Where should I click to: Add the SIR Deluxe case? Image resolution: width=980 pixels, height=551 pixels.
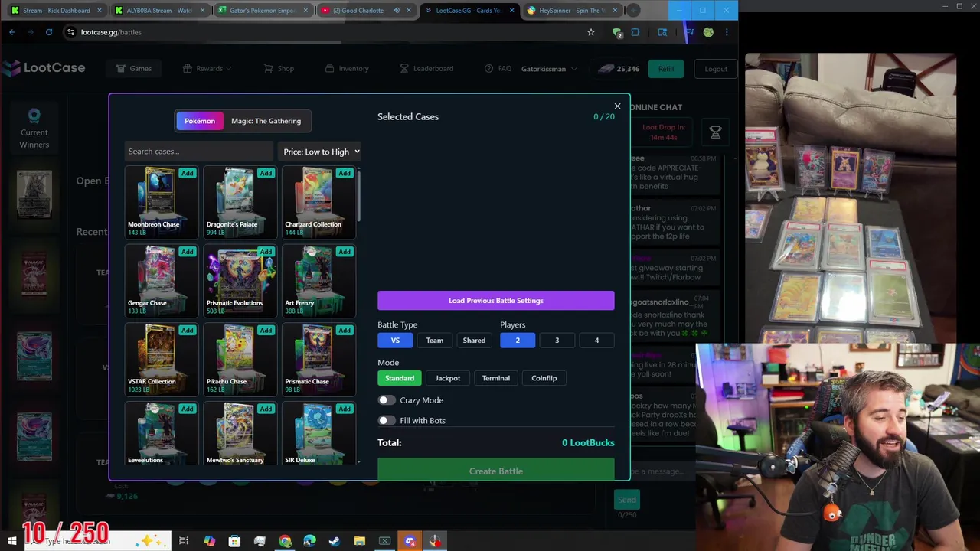point(345,409)
